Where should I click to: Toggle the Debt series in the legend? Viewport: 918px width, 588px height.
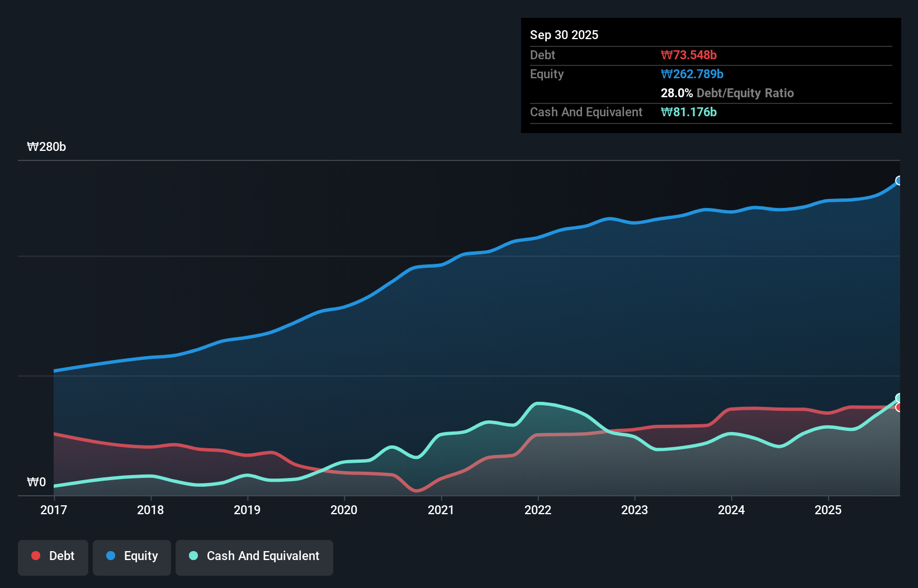click(53, 556)
